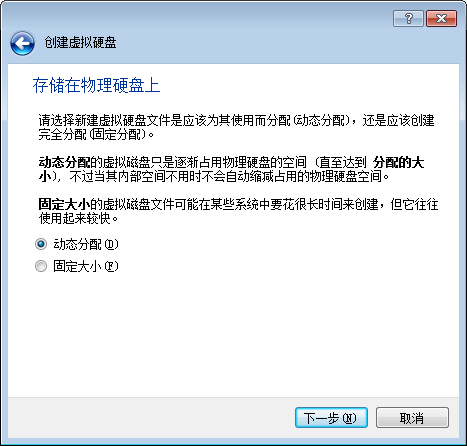Click bold 动态分配 in the description paragraph
This screenshot has height=446, width=467.
click(x=64, y=163)
